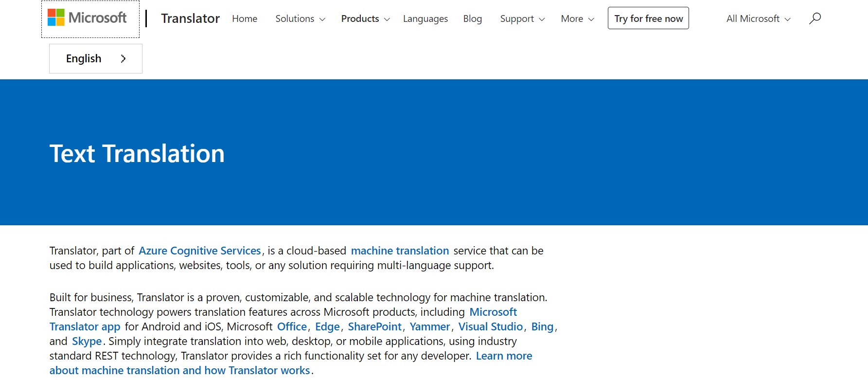Follow the SharePoint link
868x380 pixels.
click(x=374, y=326)
